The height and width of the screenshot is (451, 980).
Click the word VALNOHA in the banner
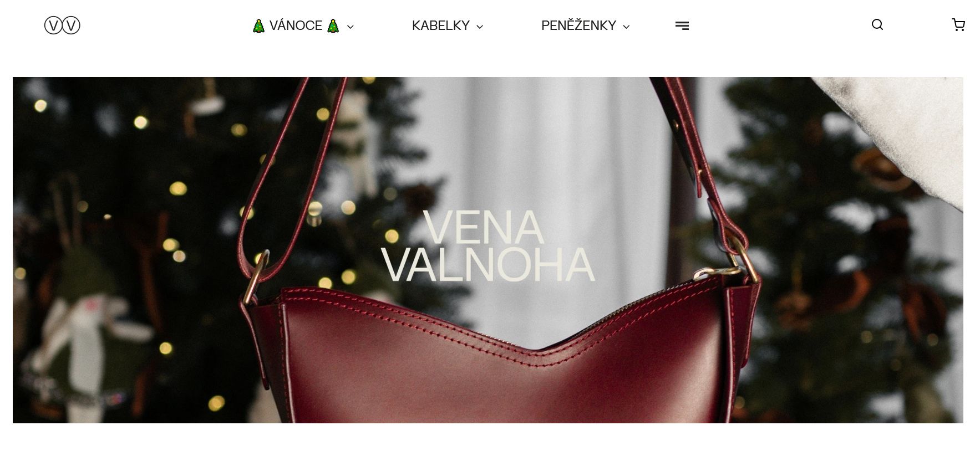488,265
